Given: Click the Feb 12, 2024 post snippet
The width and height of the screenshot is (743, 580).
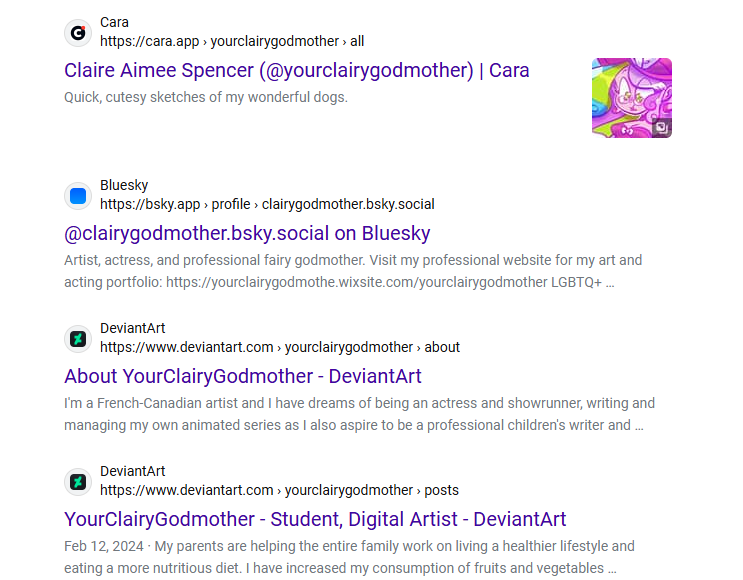Looking at the screenshot, I should pos(349,557).
